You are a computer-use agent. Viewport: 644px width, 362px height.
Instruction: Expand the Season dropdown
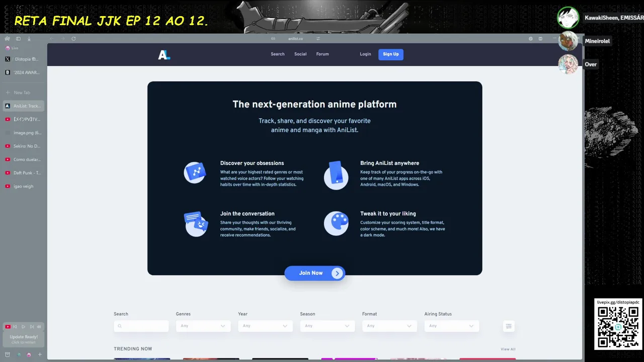pyautogui.click(x=328, y=326)
